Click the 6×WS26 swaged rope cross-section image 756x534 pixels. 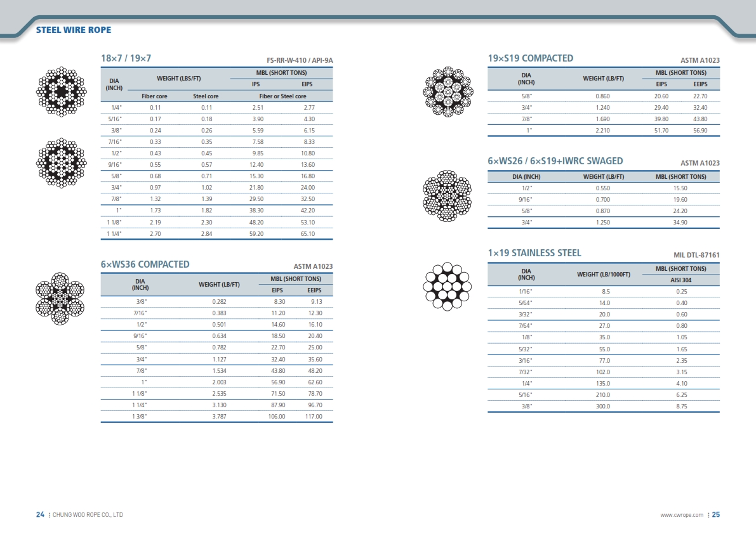pyautogui.click(x=448, y=195)
